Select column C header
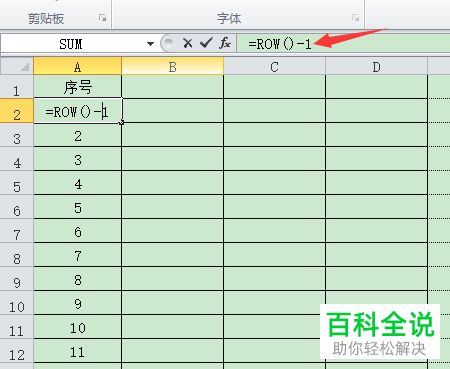Viewport: 450px width, 369px height. click(x=274, y=66)
